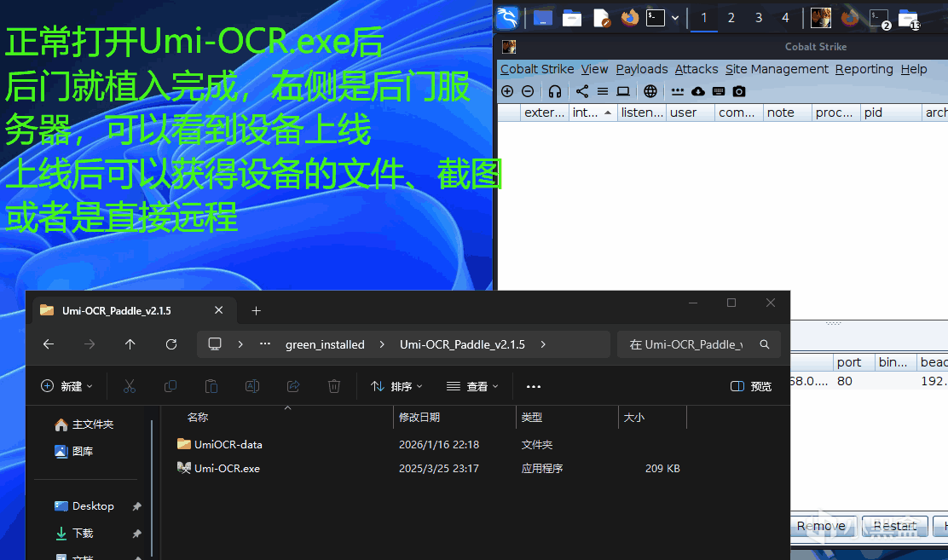The image size is (948, 560).
Task: Go back in File Explorer
Action: [x=49, y=344]
